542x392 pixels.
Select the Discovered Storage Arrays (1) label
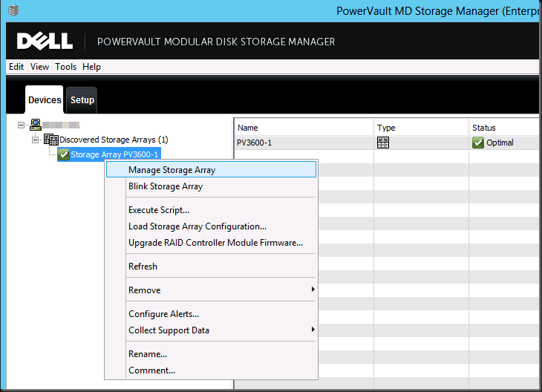114,140
